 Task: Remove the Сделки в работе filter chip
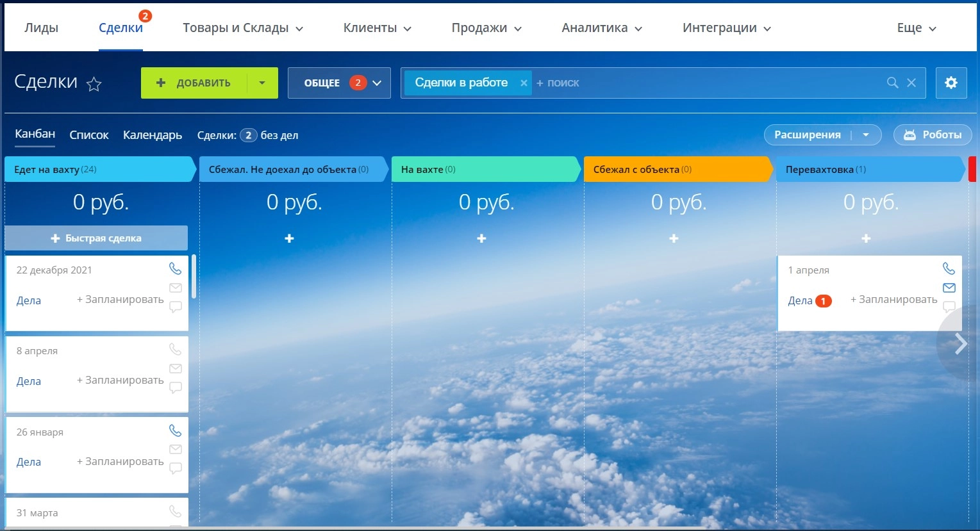click(x=524, y=83)
